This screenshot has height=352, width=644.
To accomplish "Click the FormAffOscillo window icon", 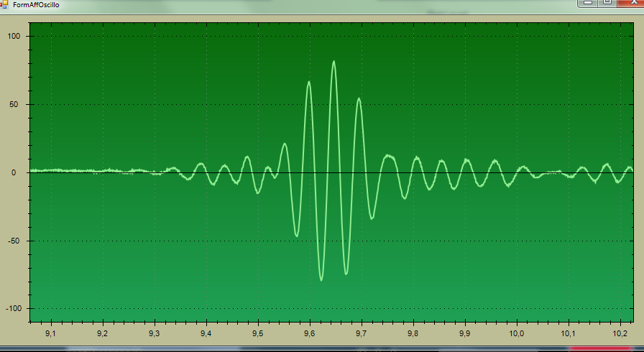I will [4, 4].
